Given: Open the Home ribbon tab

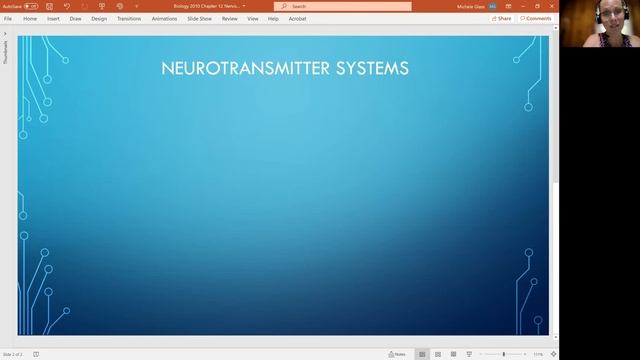Looking at the screenshot, I should [x=30, y=19].
